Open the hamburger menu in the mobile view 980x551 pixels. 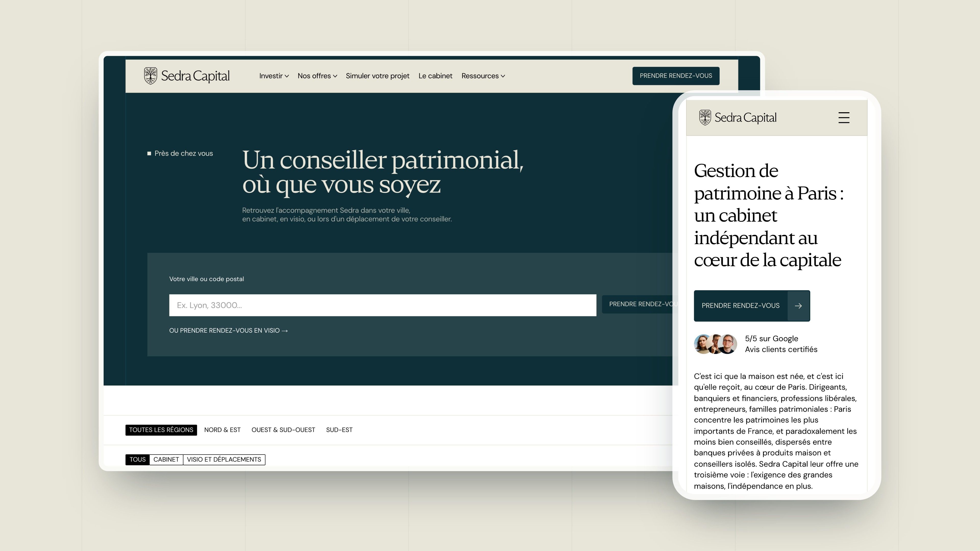click(x=844, y=118)
